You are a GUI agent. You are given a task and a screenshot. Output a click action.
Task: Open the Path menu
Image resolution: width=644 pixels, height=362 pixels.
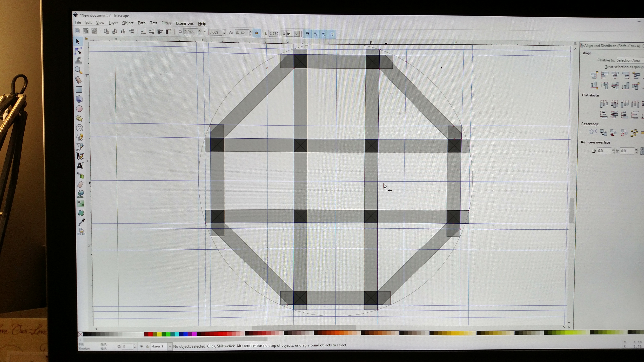click(x=142, y=23)
